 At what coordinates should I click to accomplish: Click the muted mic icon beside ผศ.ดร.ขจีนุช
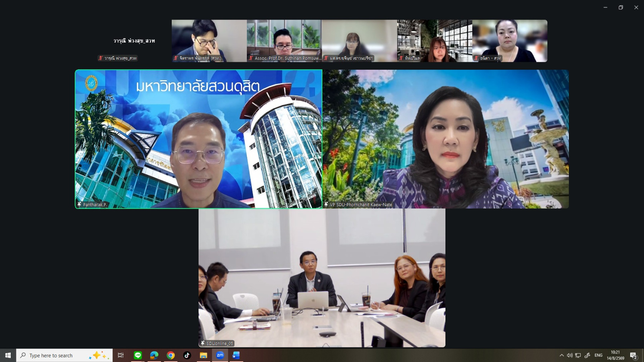click(x=326, y=58)
